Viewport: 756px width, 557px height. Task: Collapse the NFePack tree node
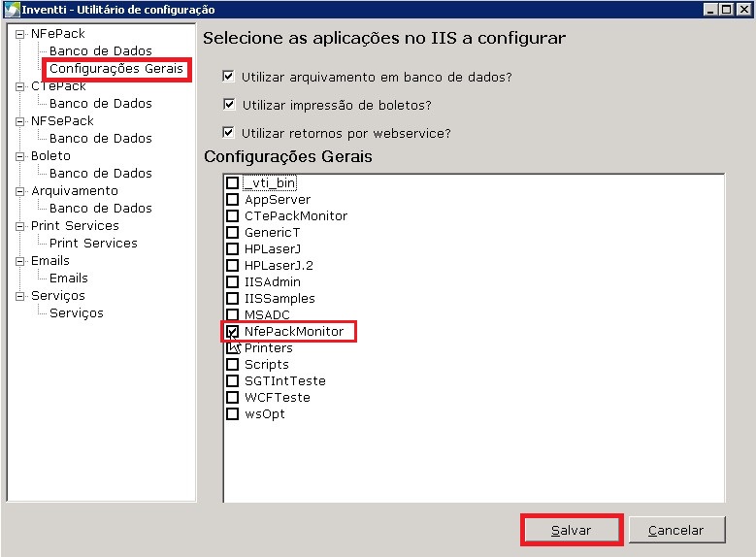pos(19,34)
